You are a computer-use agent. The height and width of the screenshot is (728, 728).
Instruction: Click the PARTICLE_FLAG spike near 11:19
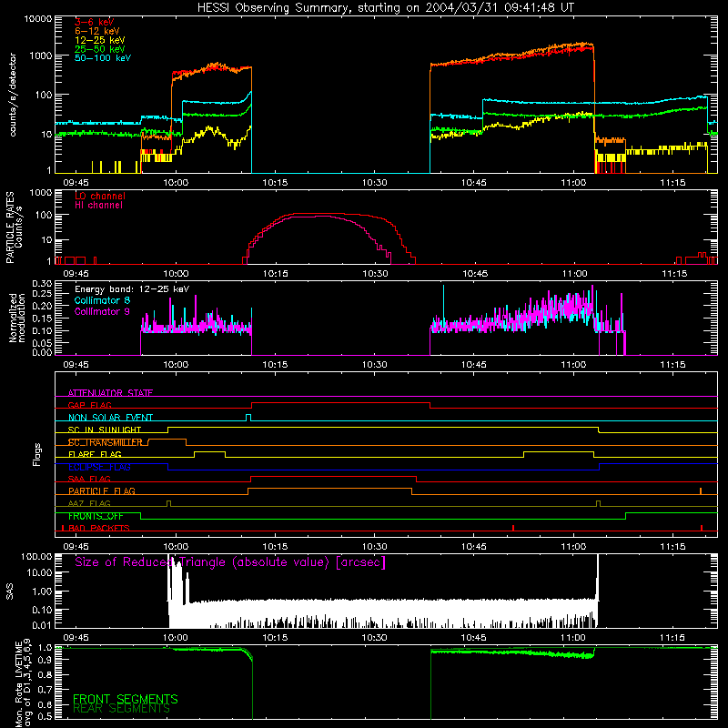701,491
